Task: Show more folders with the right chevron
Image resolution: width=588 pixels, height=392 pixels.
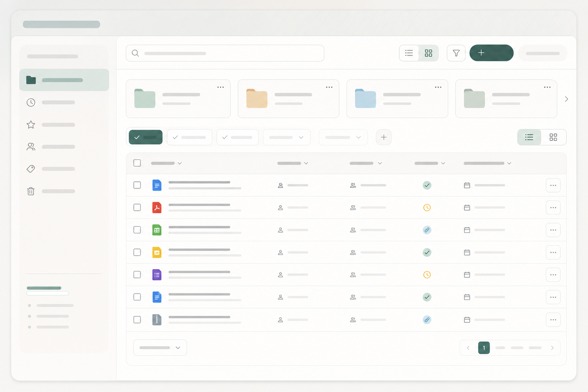Action: click(x=567, y=99)
